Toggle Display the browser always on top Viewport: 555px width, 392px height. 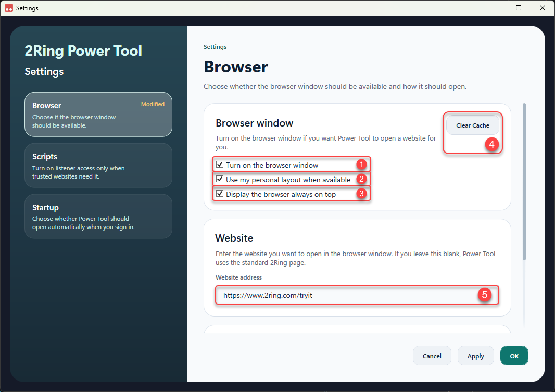220,194
